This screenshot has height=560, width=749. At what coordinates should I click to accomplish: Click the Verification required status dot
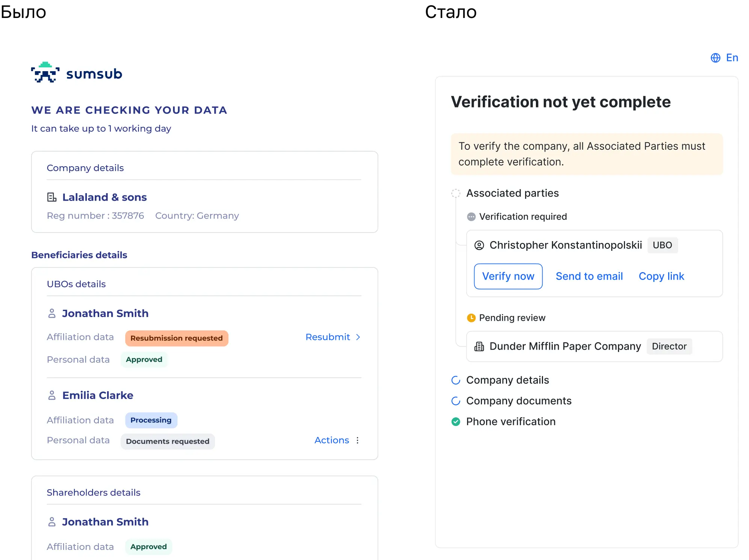pyautogui.click(x=471, y=217)
